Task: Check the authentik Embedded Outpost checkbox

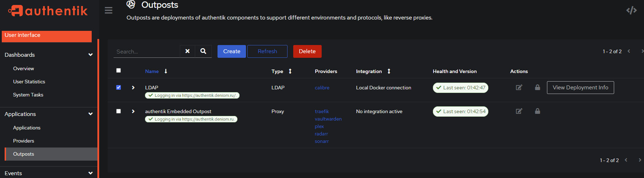Action: tap(119, 111)
